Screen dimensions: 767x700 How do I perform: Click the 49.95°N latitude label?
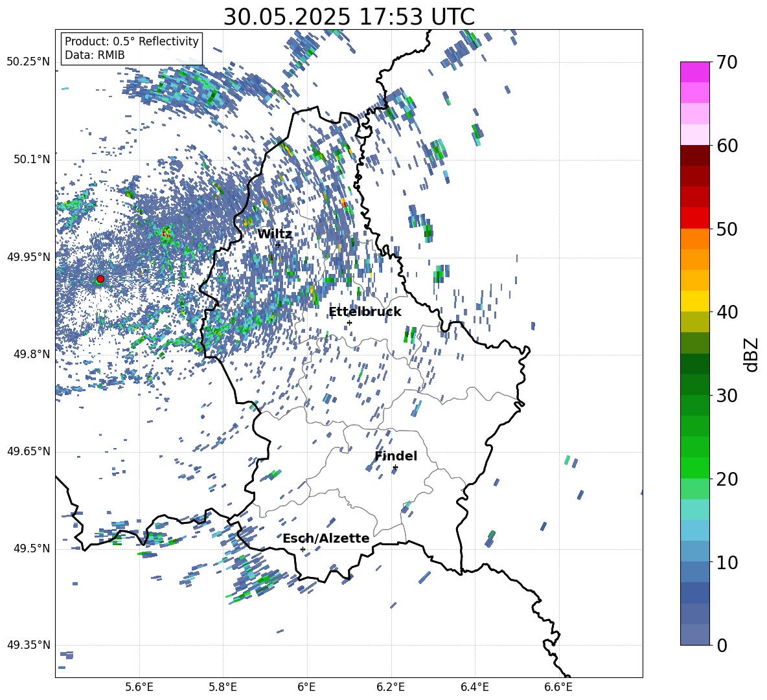pyautogui.click(x=29, y=257)
